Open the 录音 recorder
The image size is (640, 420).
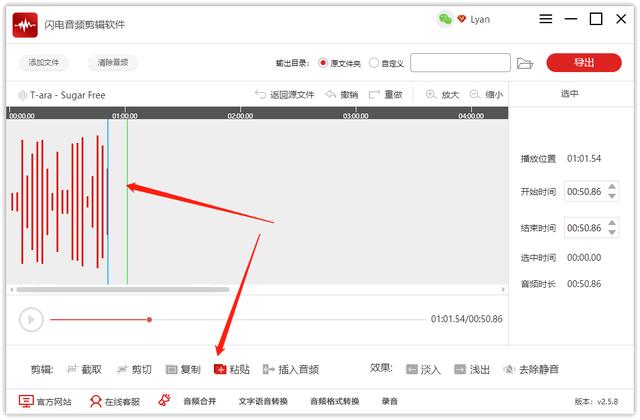[x=389, y=402]
